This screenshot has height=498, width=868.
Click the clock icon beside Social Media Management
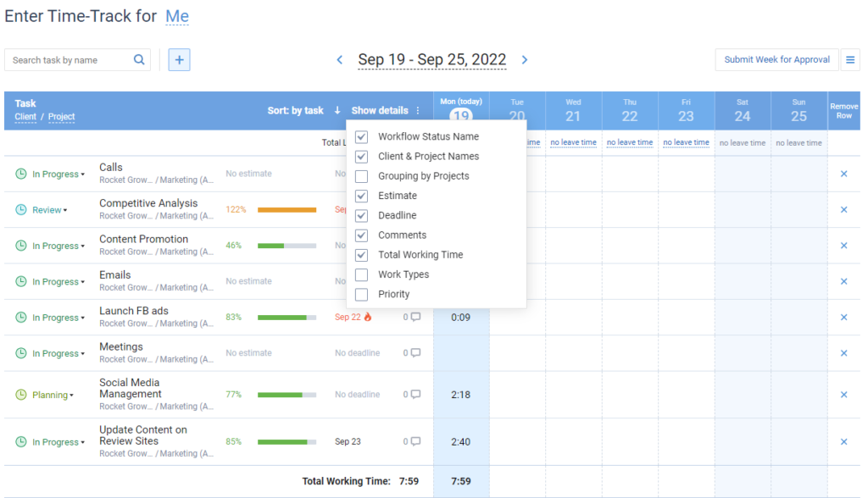click(19, 393)
